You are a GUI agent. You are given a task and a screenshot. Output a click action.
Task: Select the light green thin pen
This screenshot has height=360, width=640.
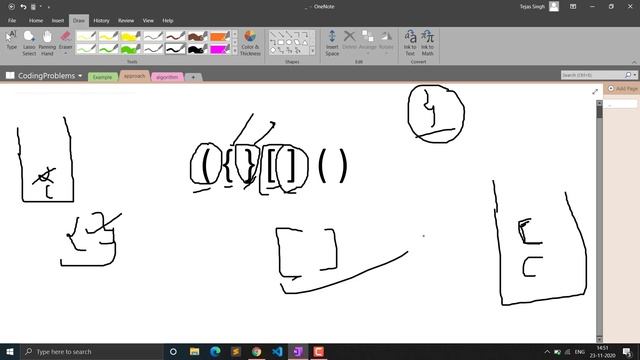tap(86, 49)
